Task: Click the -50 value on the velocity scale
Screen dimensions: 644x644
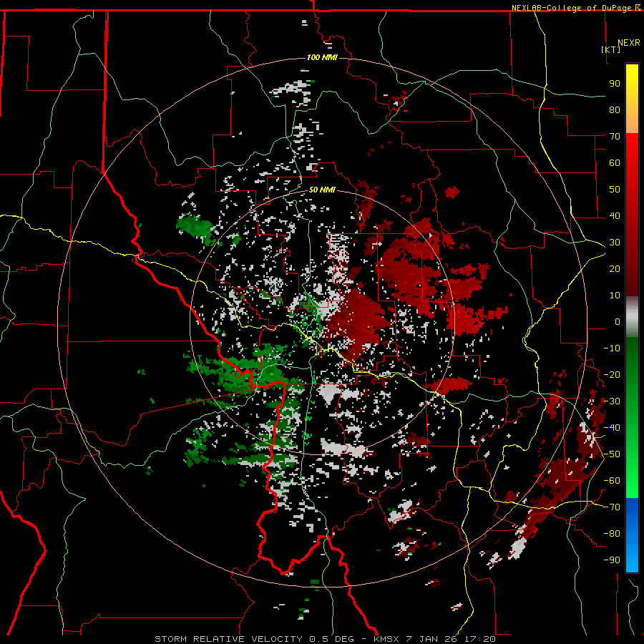Action: (612, 454)
